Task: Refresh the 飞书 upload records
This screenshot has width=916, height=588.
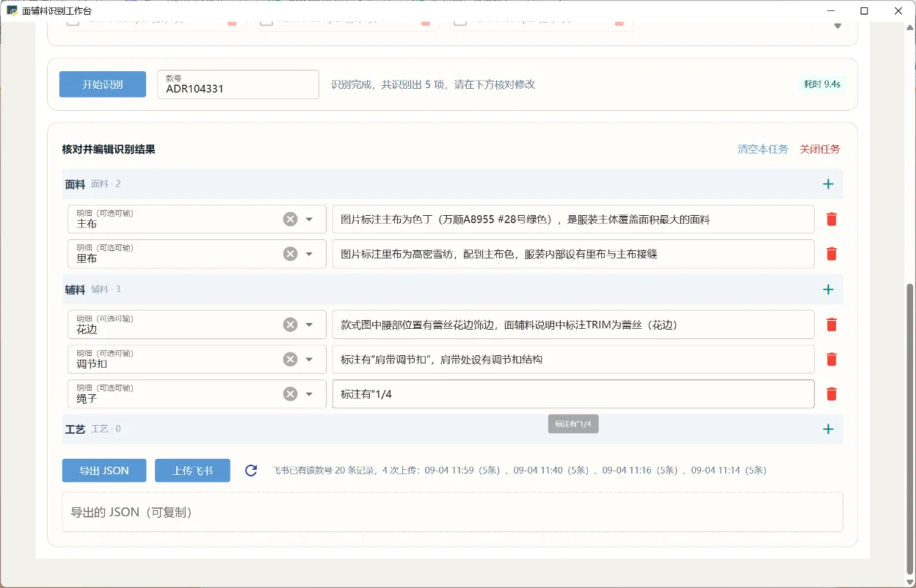Action: pyautogui.click(x=251, y=471)
